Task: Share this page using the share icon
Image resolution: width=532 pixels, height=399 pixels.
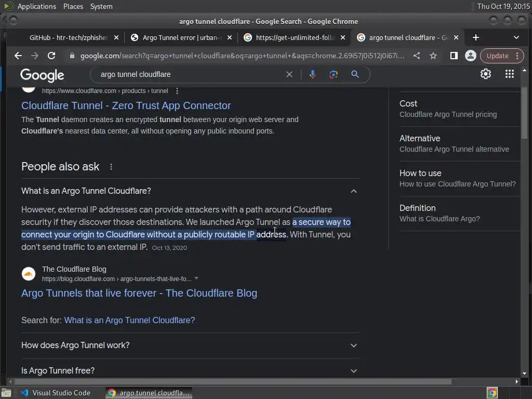Action: tap(417, 56)
